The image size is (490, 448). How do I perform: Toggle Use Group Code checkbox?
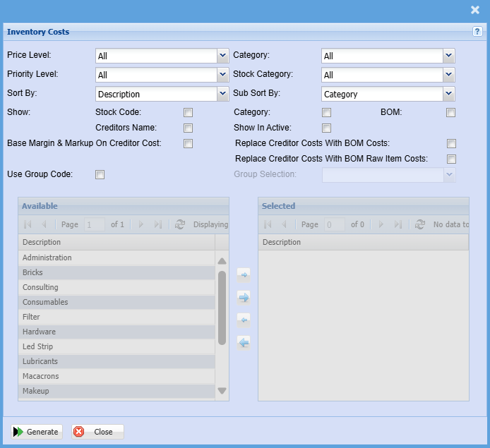(100, 175)
